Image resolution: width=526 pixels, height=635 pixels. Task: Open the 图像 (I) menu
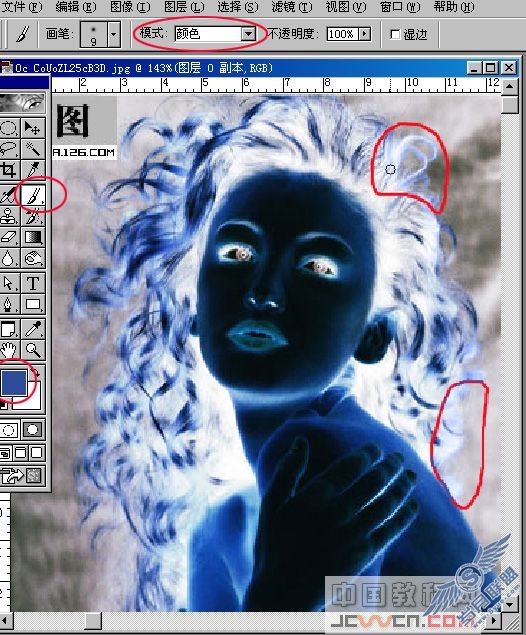[x=130, y=6]
